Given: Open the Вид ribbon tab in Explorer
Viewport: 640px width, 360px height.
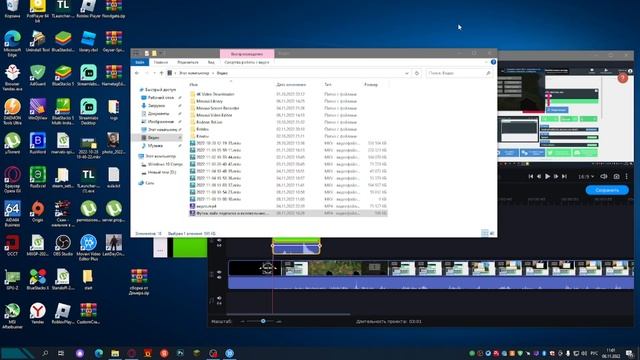Looking at the screenshot, I should pos(211,62).
